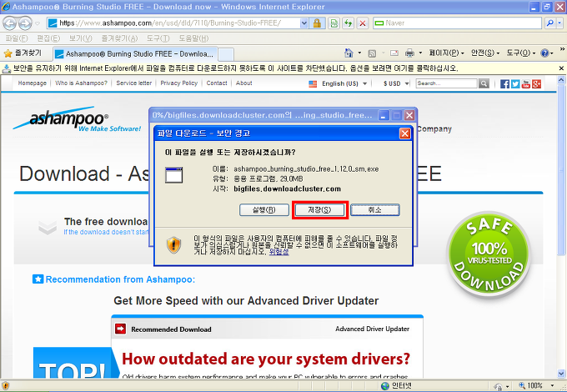
Task: Open the Service letter link
Action: pyautogui.click(x=133, y=83)
